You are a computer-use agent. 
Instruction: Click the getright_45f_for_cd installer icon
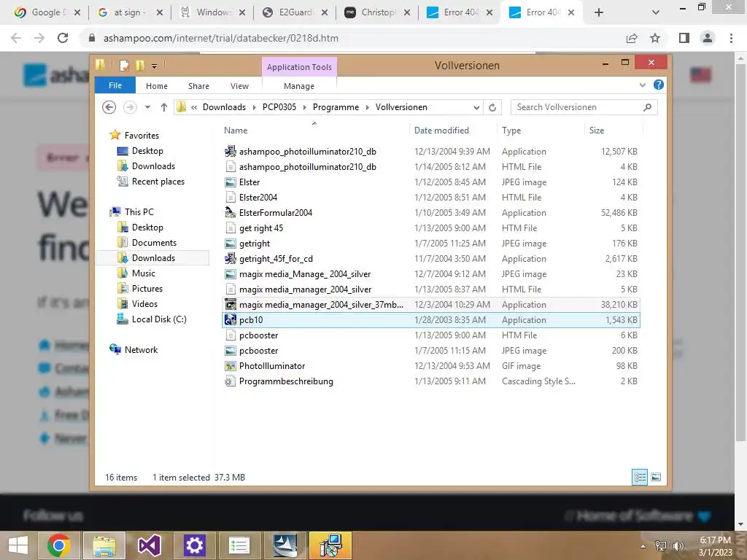click(230, 259)
